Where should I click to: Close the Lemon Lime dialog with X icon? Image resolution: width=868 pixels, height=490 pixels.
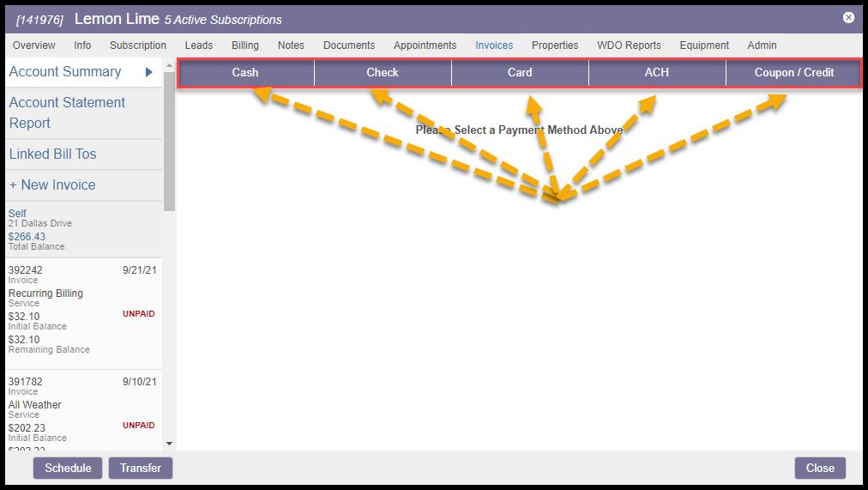(848, 17)
